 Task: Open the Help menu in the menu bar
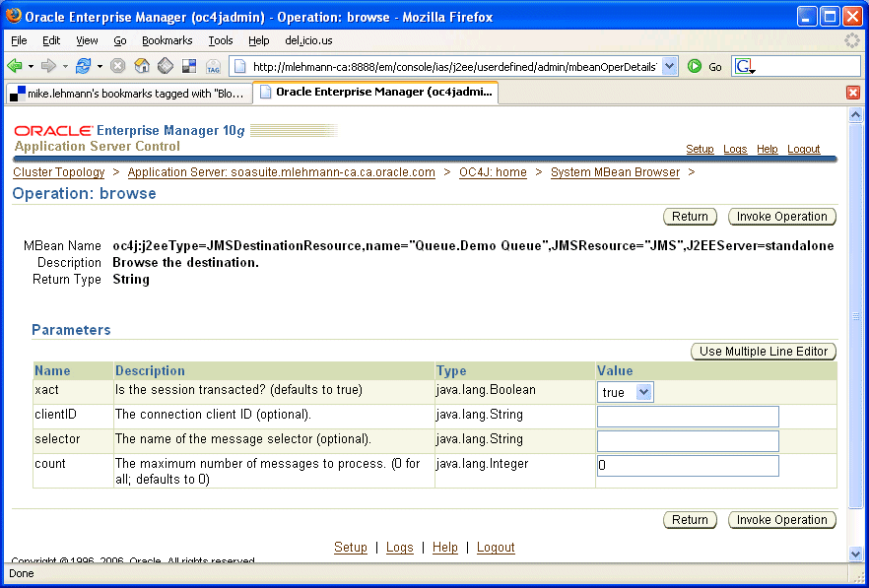[x=259, y=40]
